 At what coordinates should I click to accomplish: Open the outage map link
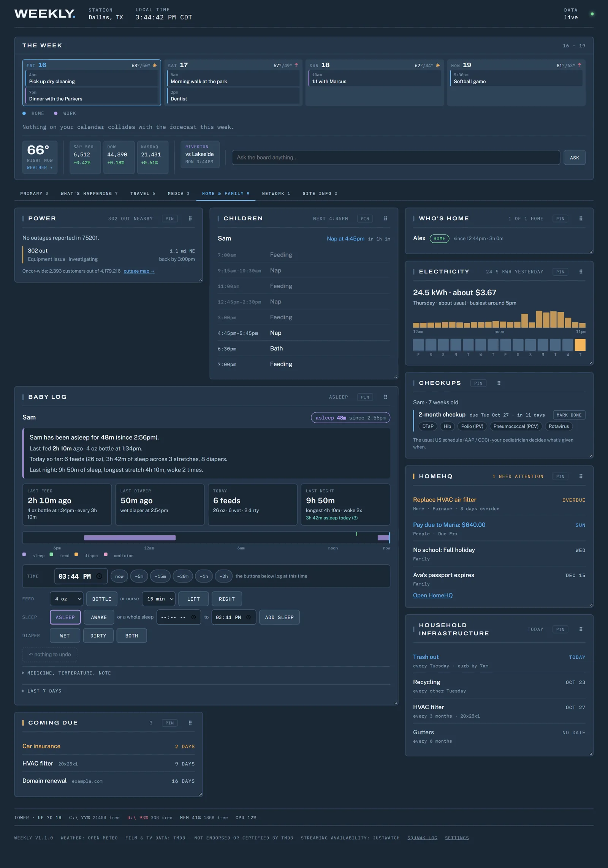point(139,271)
